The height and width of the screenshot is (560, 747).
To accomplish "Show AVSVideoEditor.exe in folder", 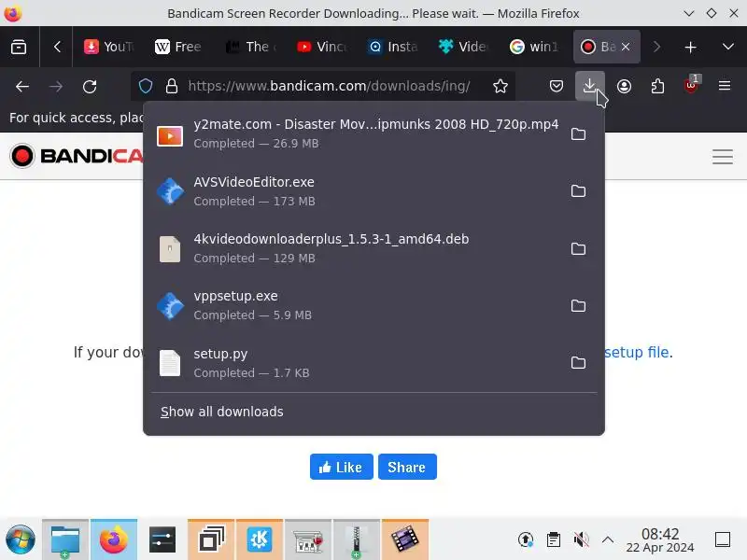I will [x=578, y=191].
